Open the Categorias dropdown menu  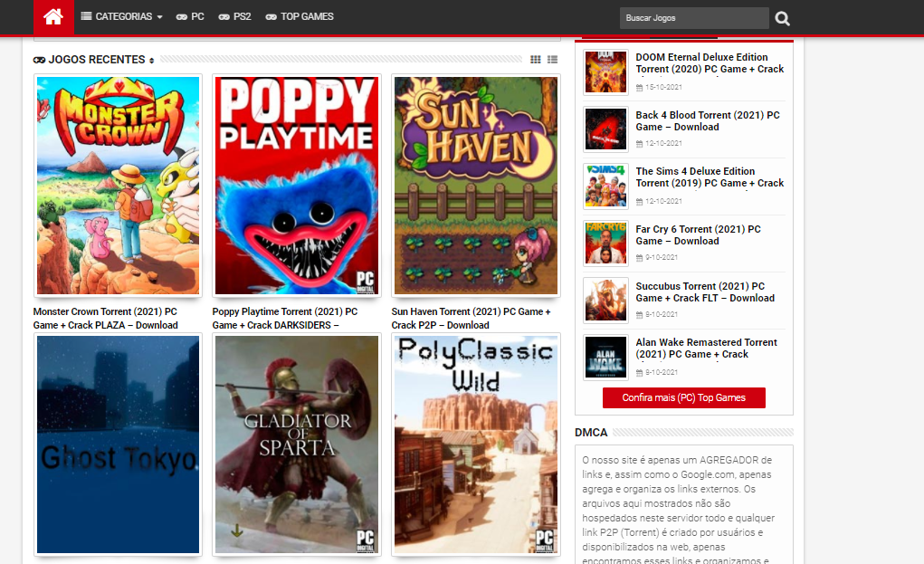121,16
